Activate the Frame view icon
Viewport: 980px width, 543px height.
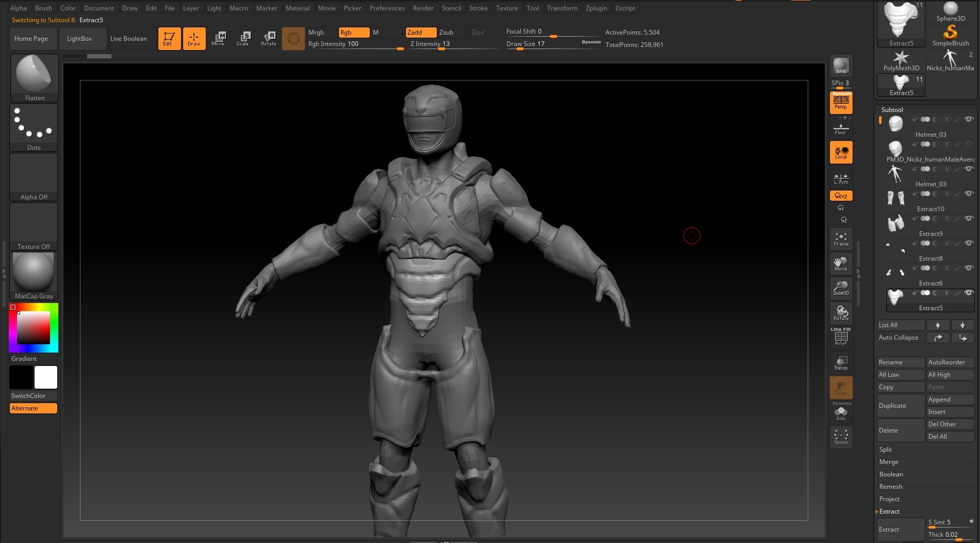(x=841, y=238)
